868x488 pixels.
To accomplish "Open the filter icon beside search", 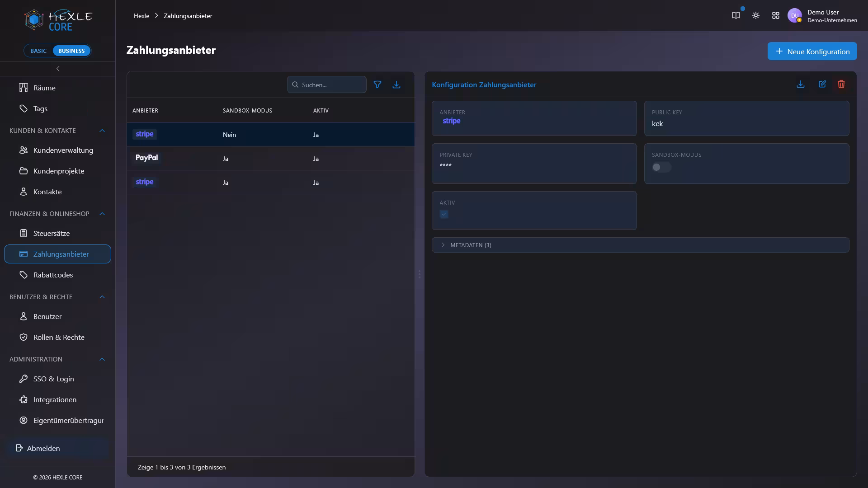I will tap(377, 84).
